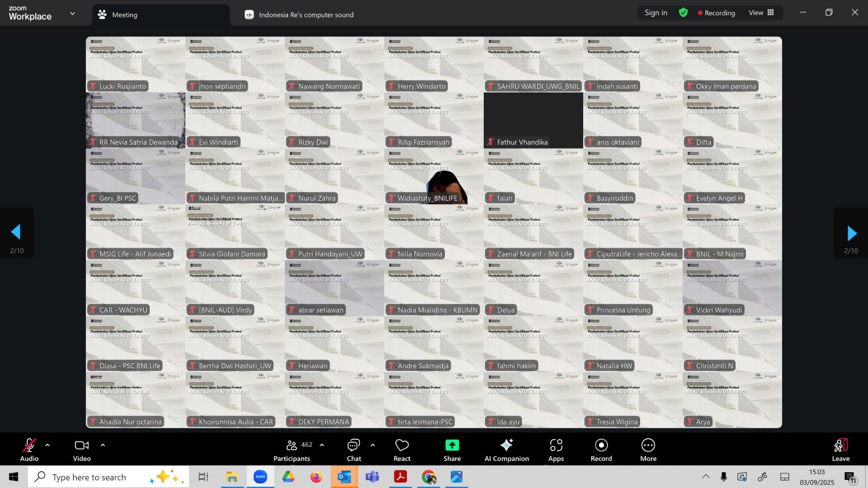Click the Record icon

pyautogui.click(x=601, y=446)
